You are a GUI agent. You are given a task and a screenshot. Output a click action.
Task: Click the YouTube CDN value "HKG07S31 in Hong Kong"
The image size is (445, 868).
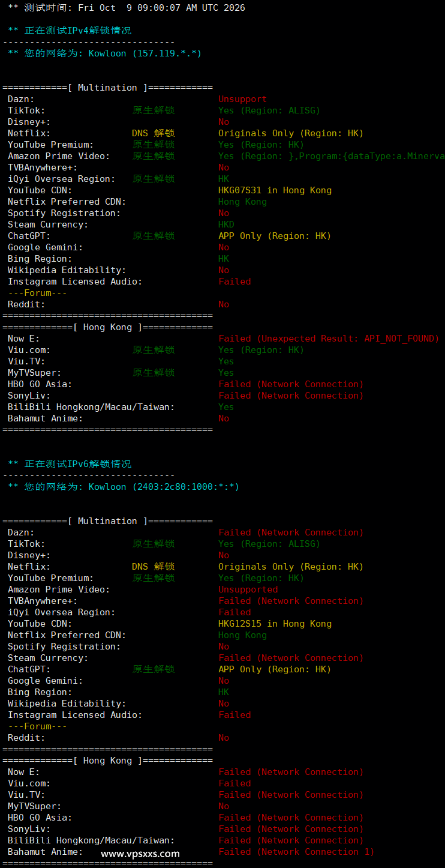click(275, 190)
